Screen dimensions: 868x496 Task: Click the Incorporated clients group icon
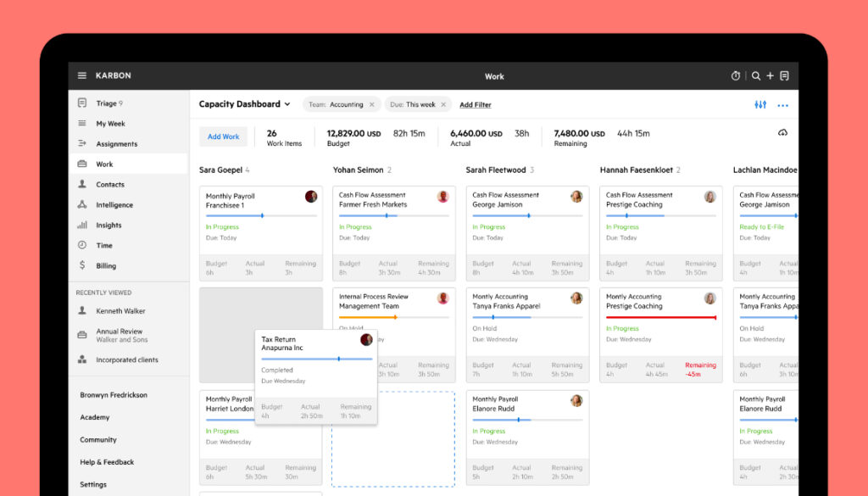(82, 359)
